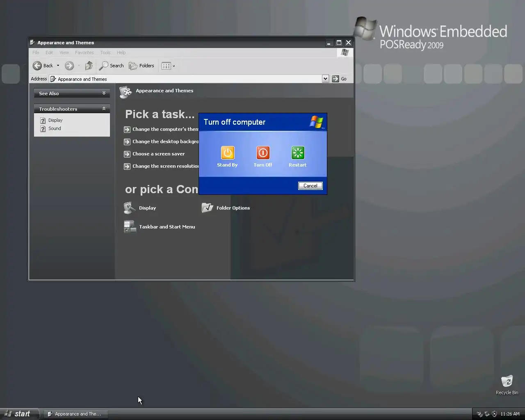Open the Sound troubleshooter link
Screen dimensions: 525x420
[x=55, y=128]
